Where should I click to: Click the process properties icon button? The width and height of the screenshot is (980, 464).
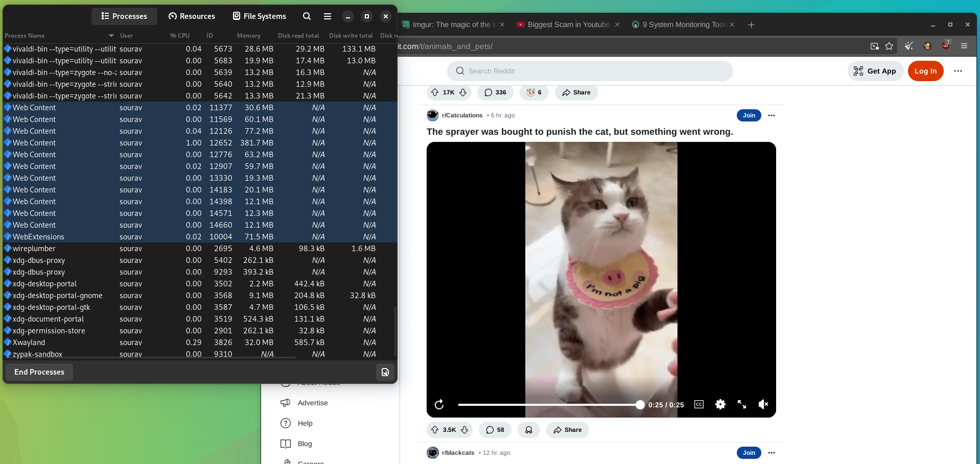pos(385,372)
